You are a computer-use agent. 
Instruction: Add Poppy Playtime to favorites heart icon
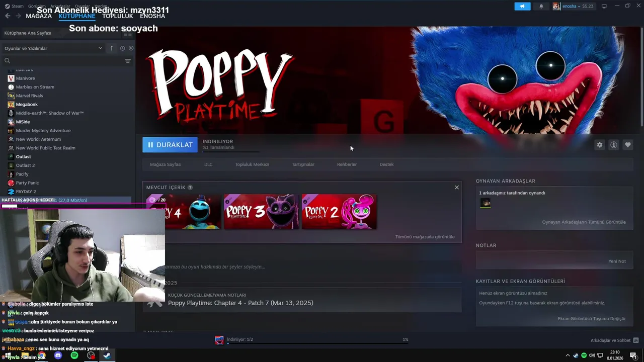[x=628, y=145]
